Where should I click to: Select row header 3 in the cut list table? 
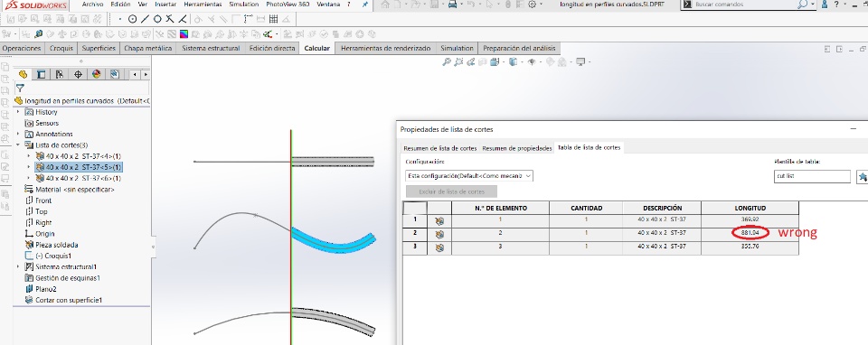[x=415, y=247]
